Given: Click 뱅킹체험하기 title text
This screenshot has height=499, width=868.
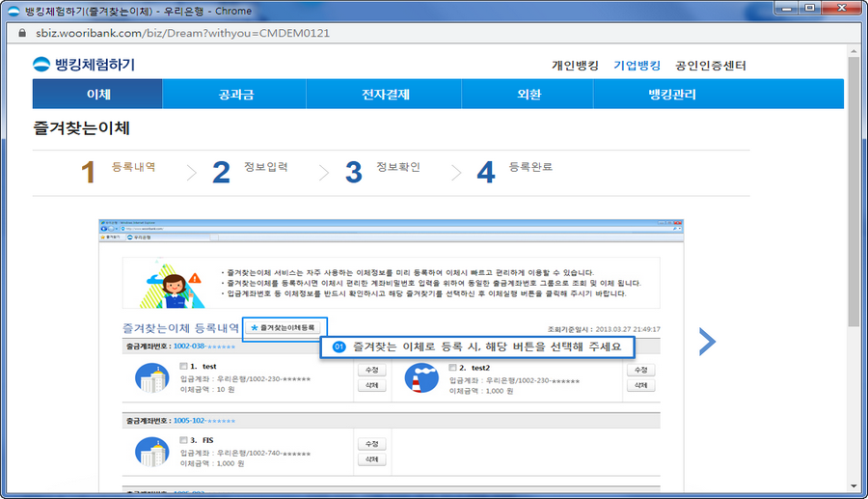Looking at the screenshot, I should click(x=95, y=65).
